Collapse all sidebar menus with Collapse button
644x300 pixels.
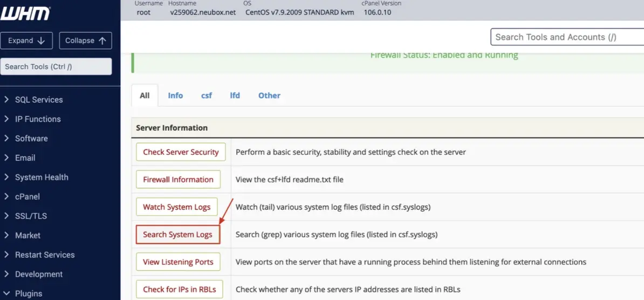click(x=85, y=40)
